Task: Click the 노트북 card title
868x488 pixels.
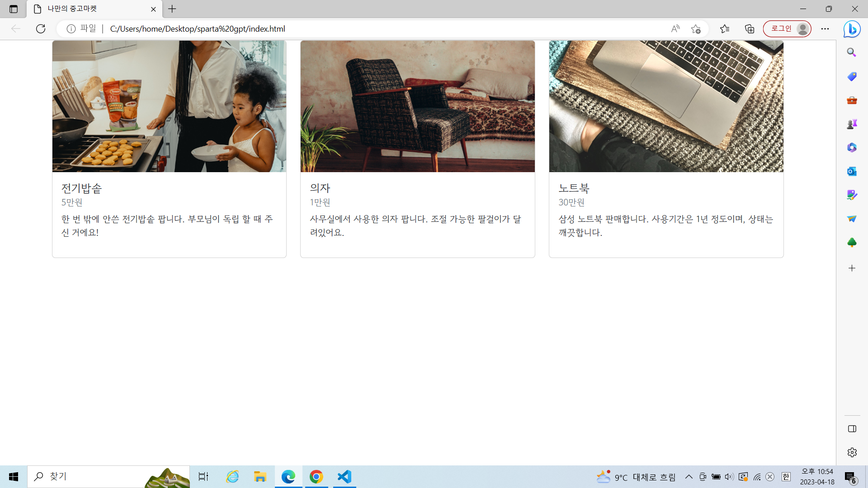Action: coord(574,188)
